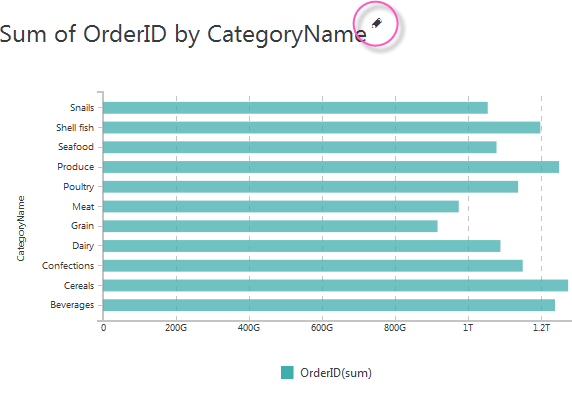Select the Seafood bar
This screenshot has height=406, width=572.
pos(299,147)
